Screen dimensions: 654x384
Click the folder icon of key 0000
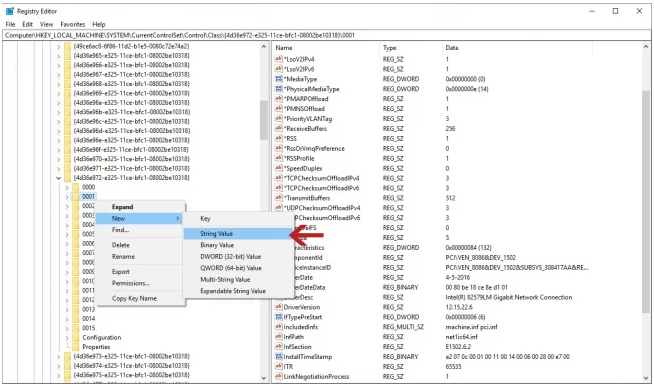click(75, 187)
